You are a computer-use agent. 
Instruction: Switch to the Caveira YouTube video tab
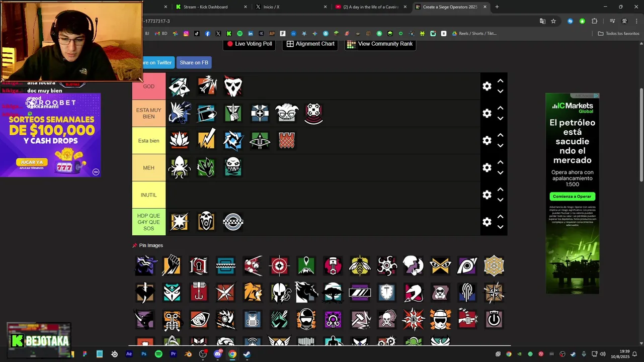pos(371,7)
